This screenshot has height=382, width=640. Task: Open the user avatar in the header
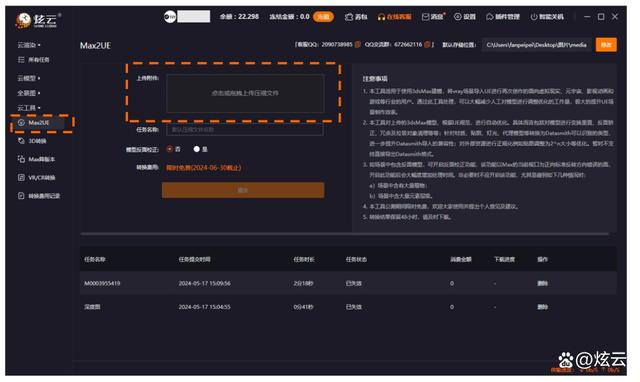169,17
